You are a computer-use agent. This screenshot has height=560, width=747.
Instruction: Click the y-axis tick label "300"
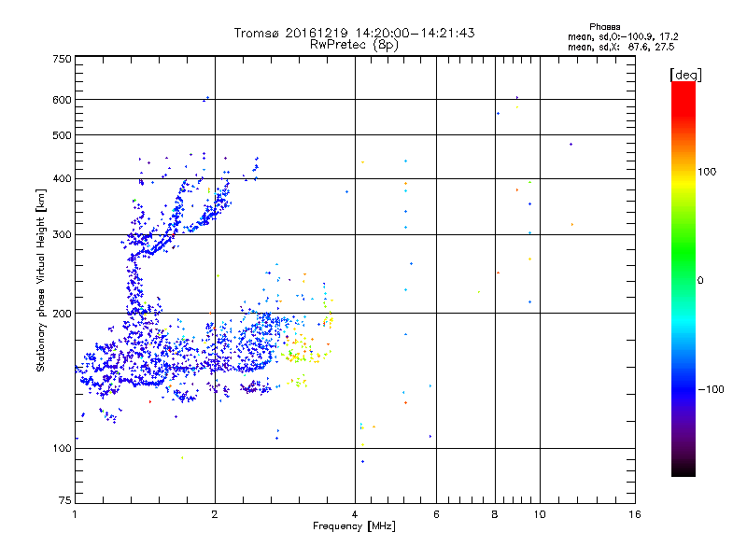pyautogui.click(x=62, y=235)
